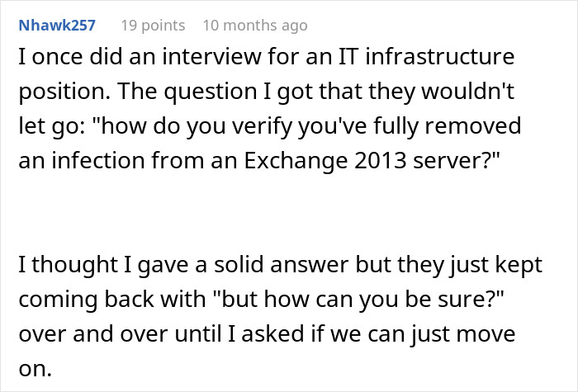
Task: Open the Nhawk257 user profile link
Action: 57,26
